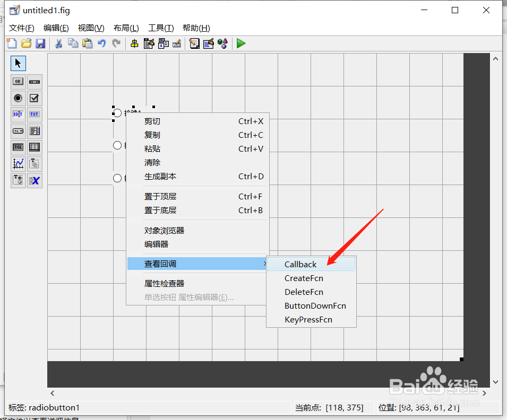The height and width of the screenshot is (420, 507).
Task: Pick the ActiveX Control component
Action: [x=35, y=180]
